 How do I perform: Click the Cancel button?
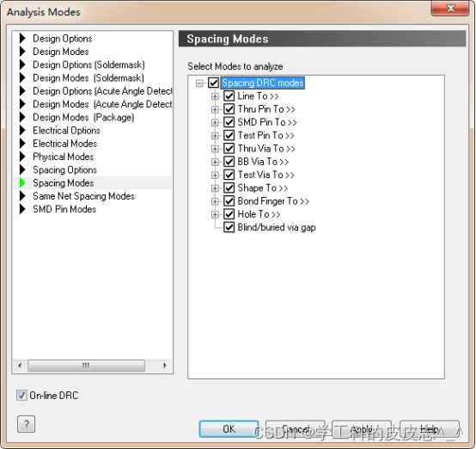[296, 428]
